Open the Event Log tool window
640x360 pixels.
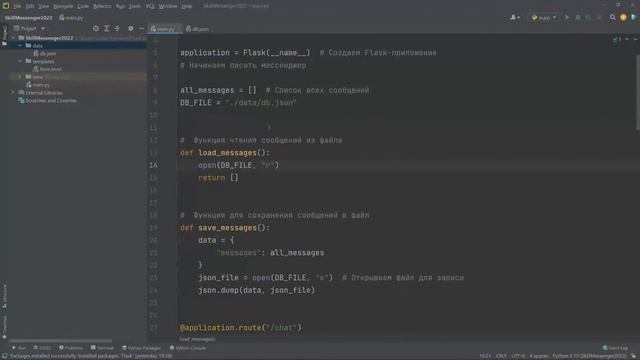[616, 348]
